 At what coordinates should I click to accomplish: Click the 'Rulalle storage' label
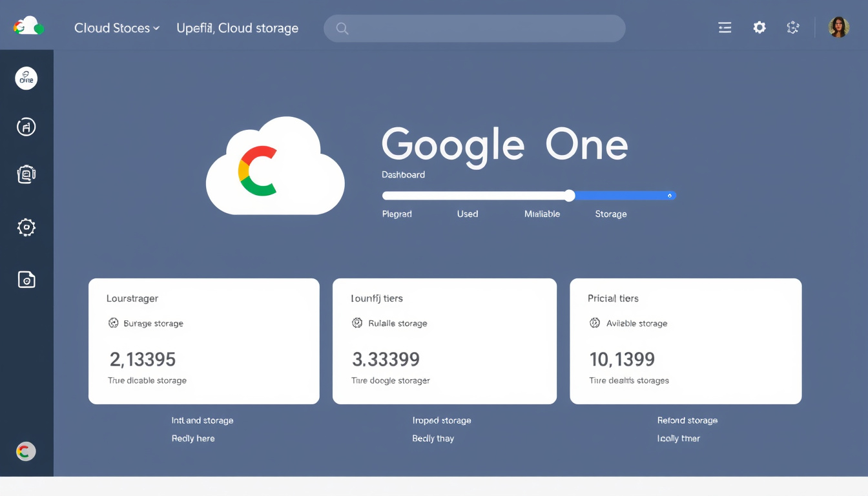pyautogui.click(x=398, y=324)
